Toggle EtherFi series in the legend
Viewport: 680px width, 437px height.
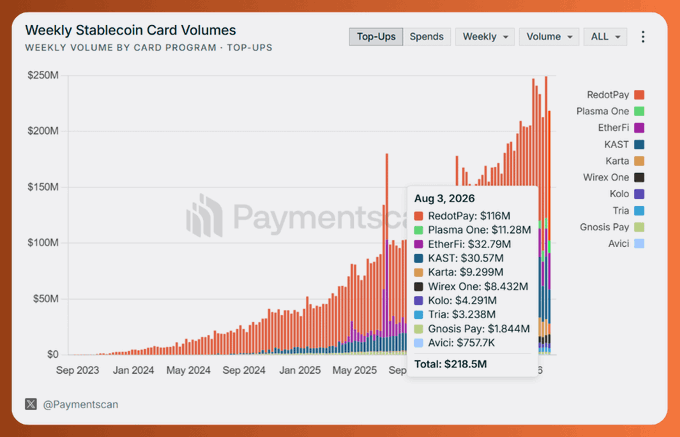tap(621, 128)
